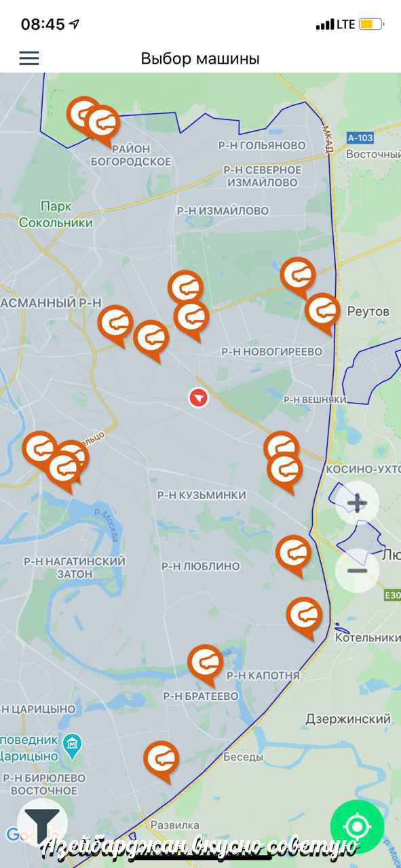
Task: Open the car filter funnel button
Action: (x=41, y=823)
